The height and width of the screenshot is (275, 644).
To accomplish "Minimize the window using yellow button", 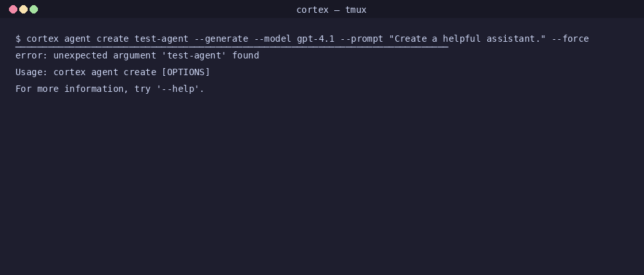I will [x=23, y=10].
